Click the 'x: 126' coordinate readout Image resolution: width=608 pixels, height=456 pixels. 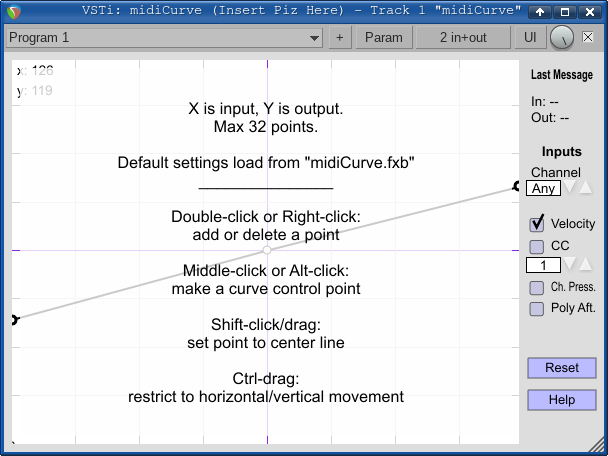35,71
